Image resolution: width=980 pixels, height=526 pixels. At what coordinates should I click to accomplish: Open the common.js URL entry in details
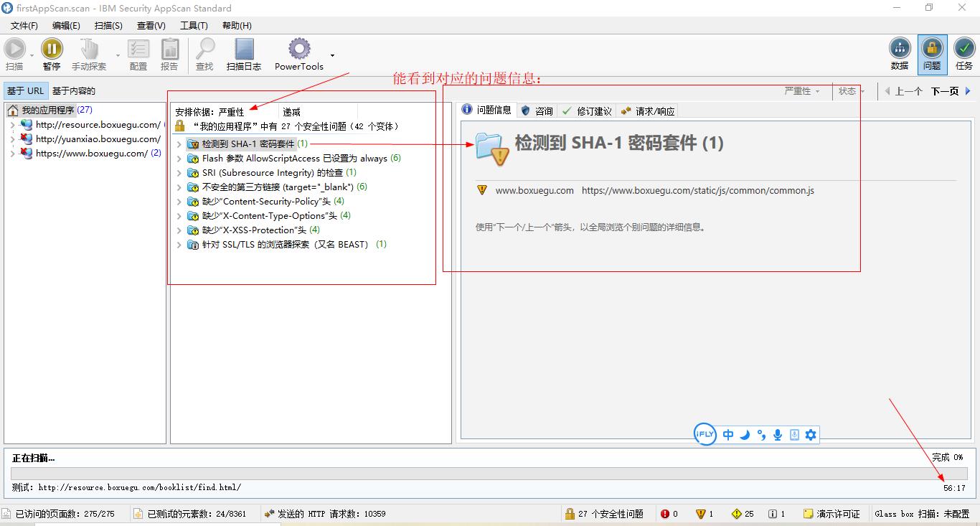[x=697, y=191]
